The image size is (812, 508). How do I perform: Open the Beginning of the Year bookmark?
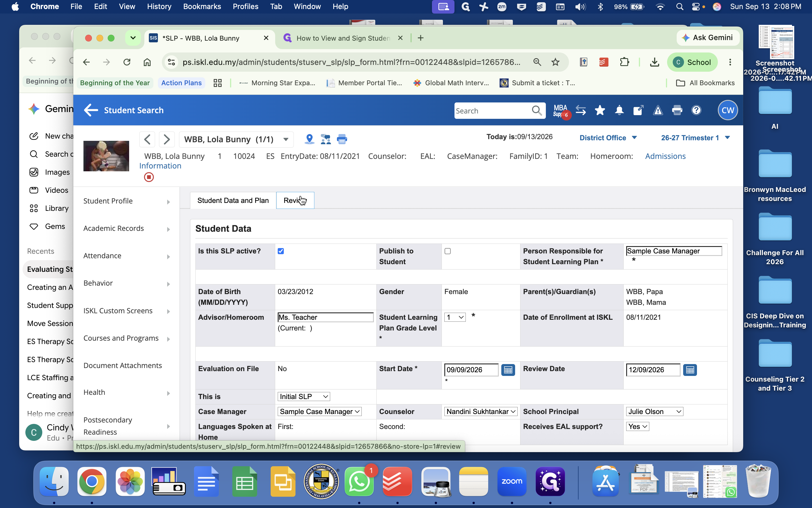[115, 83]
